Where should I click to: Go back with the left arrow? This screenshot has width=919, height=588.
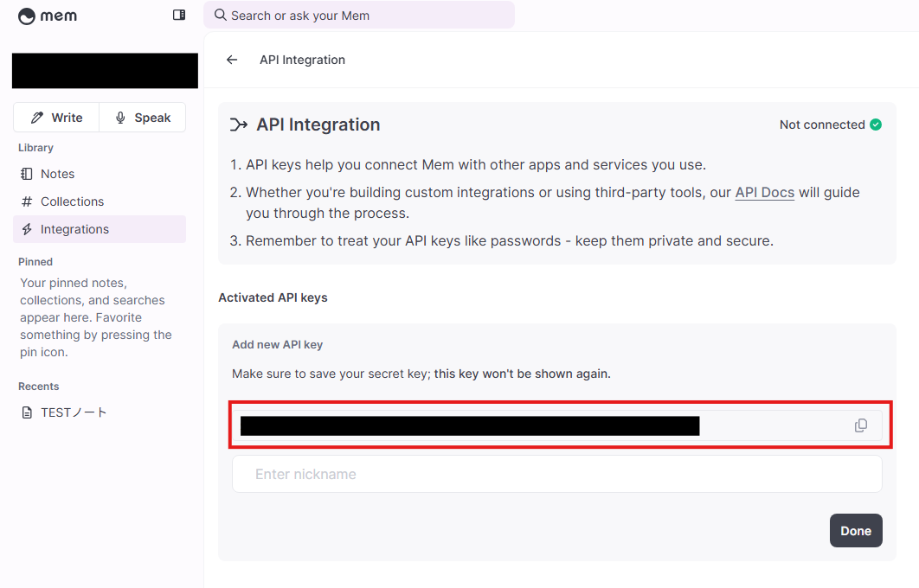(x=232, y=60)
